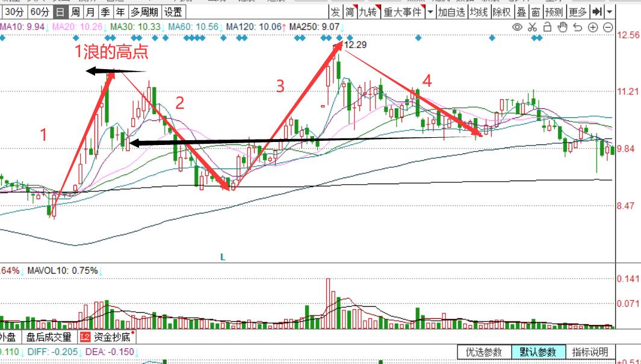Toggle the chart lock icon
The height and width of the screenshot is (364, 641).
click(547, 27)
